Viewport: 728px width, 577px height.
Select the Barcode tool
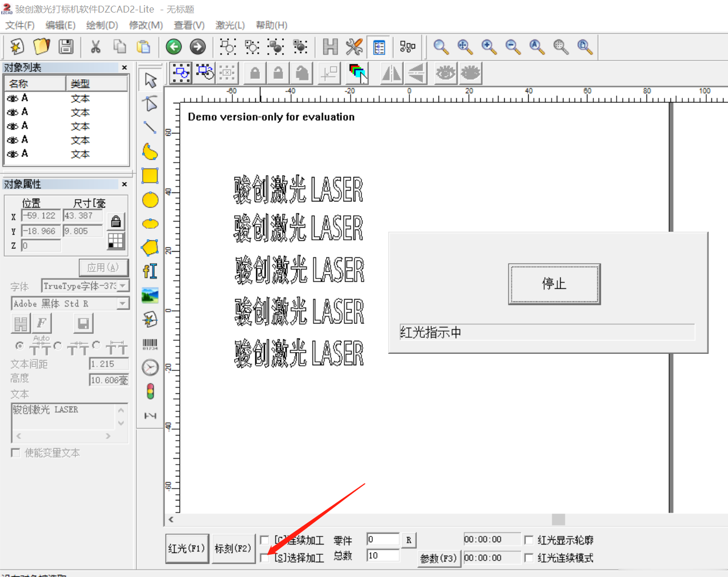[150, 344]
